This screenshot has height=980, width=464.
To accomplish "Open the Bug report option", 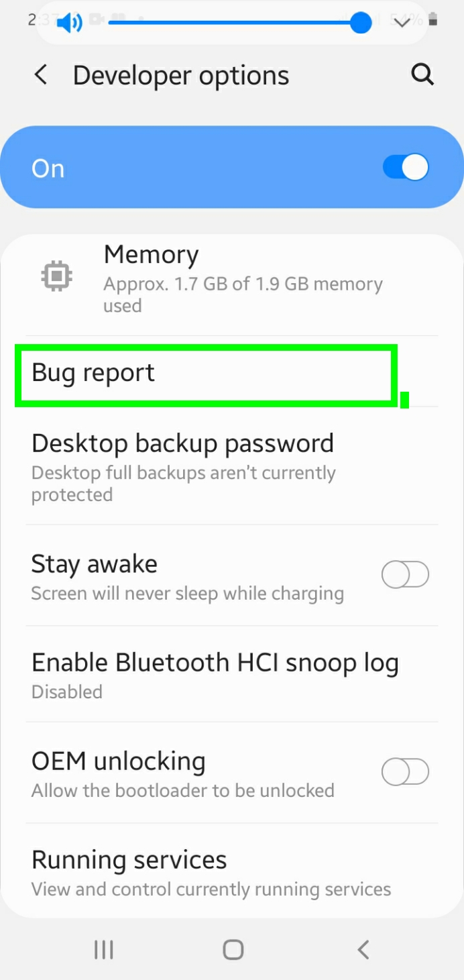I will [232, 373].
